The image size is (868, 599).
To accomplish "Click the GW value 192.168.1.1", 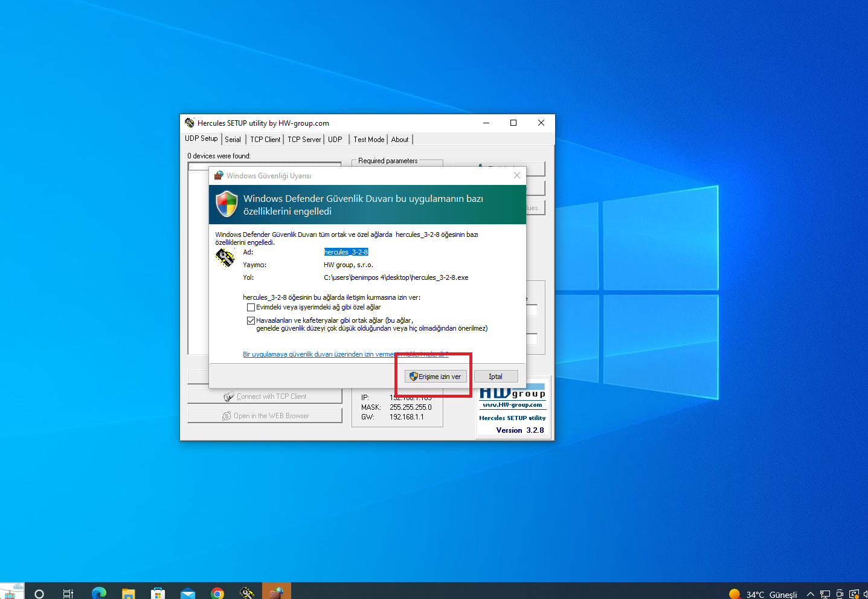I will pos(407,417).
